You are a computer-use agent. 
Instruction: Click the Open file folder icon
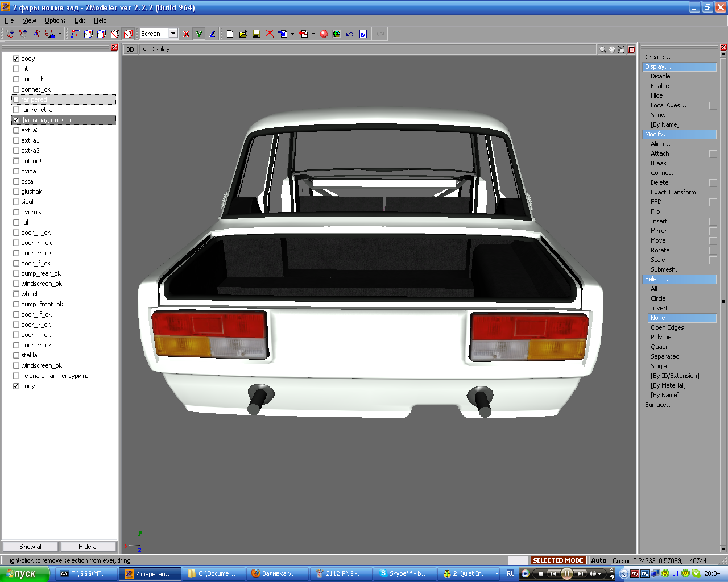[x=243, y=34]
